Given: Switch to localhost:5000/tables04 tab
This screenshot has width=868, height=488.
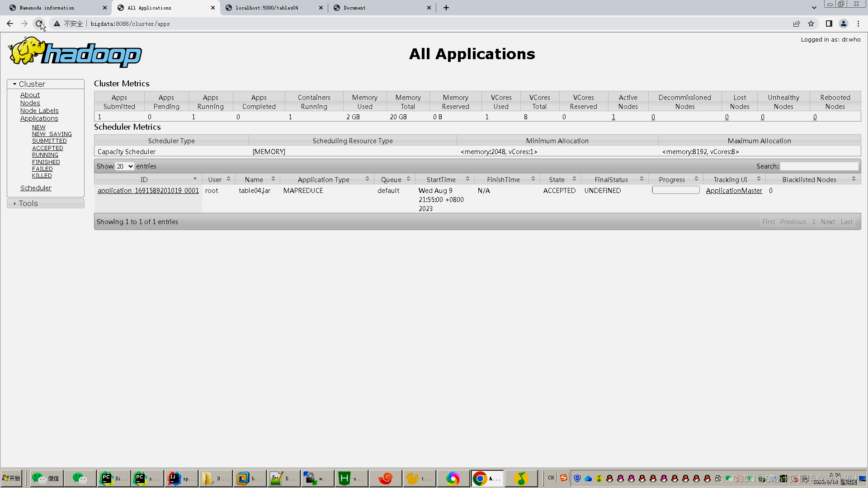Looking at the screenshot, I should click(267, 8).
